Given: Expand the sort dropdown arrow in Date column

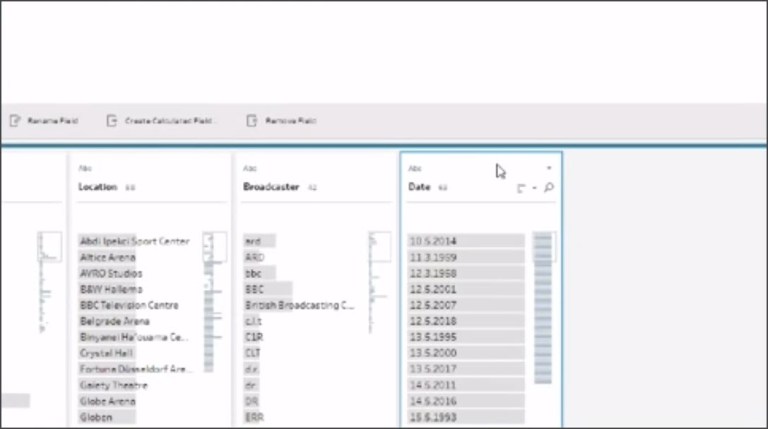Looking at the screenshot, I should click(x=534, y=187).
